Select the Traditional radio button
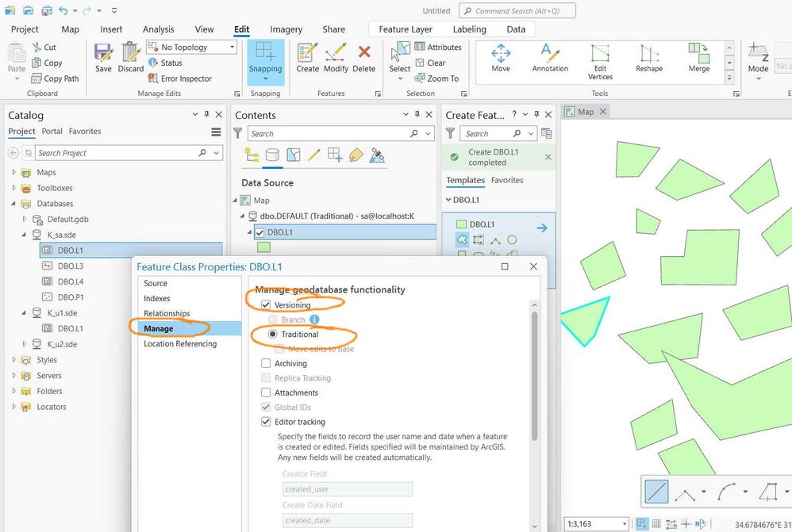Viewport: 792px width, 532px height. coord(273,334)
